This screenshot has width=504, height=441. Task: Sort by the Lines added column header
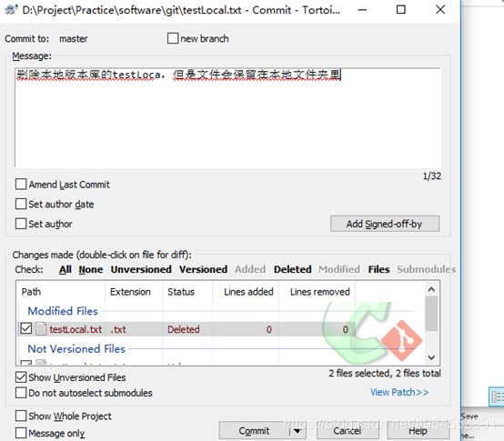[x=246, y=292]
